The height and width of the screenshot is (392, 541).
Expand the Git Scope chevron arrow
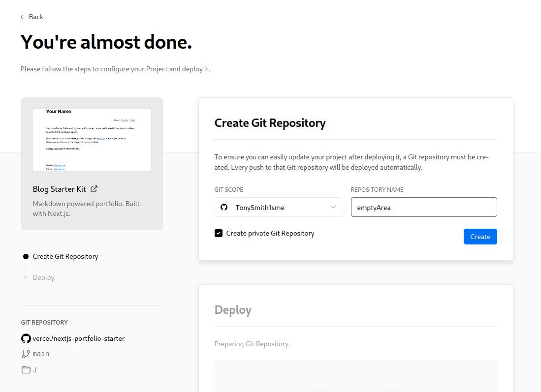click(x=333, y=207)
